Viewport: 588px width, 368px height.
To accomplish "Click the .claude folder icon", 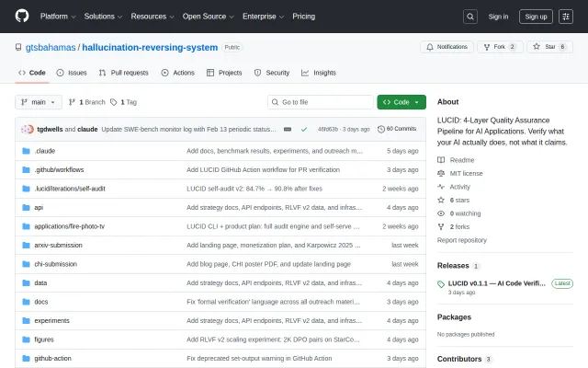I will pos(27,151).
